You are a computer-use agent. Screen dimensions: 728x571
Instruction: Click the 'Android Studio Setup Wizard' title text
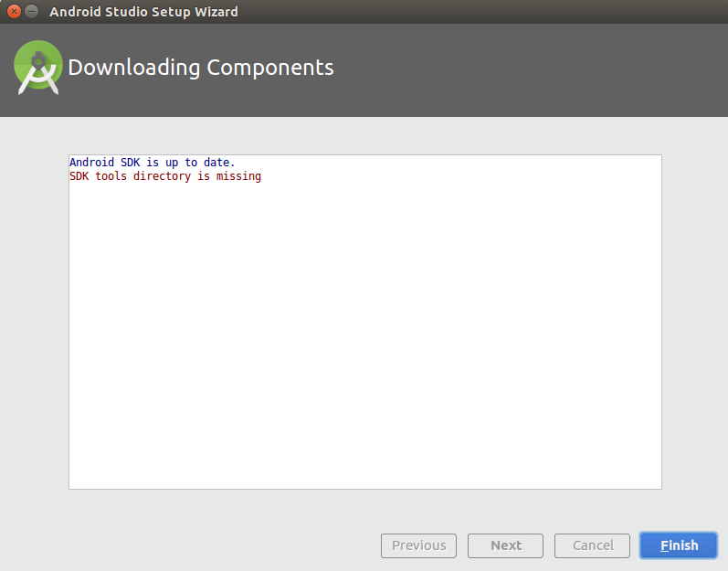click(143, 12)
